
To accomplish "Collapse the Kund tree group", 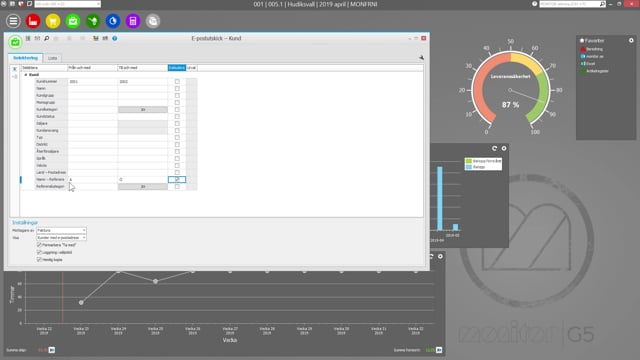I will click(26, 75).
